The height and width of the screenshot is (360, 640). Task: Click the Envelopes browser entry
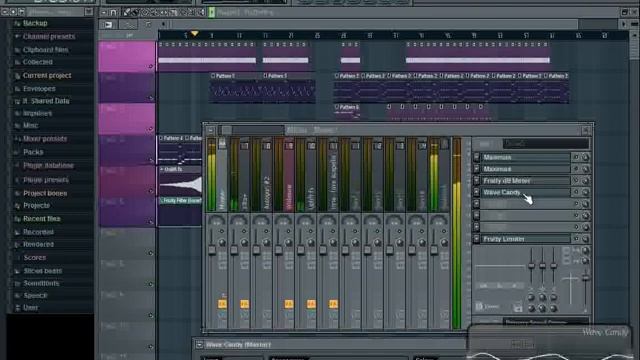39,89
